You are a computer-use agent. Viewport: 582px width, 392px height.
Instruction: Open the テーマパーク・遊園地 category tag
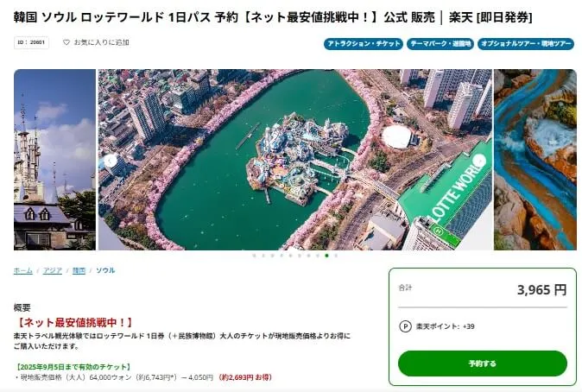pos(440,44)
